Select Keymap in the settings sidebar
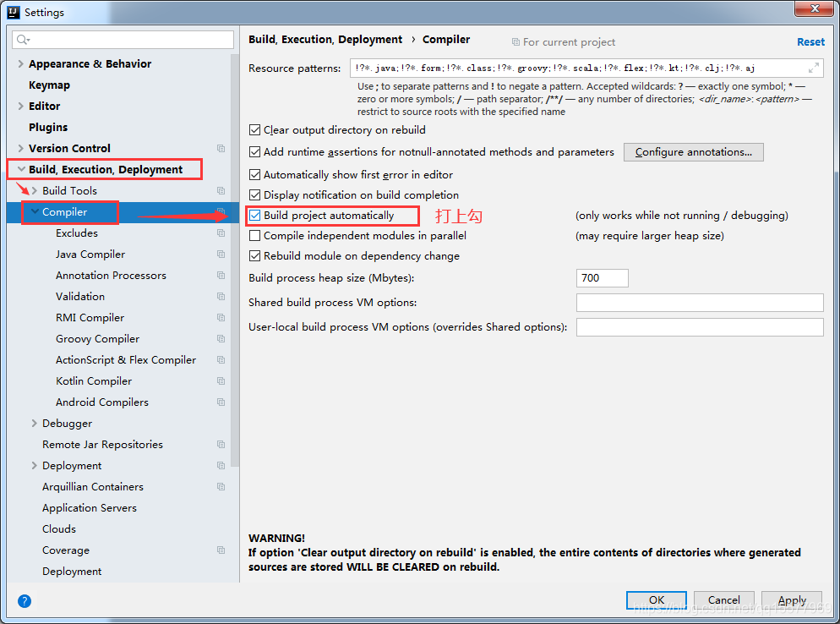This screenshot has width=840, height=624. point(46,85)
